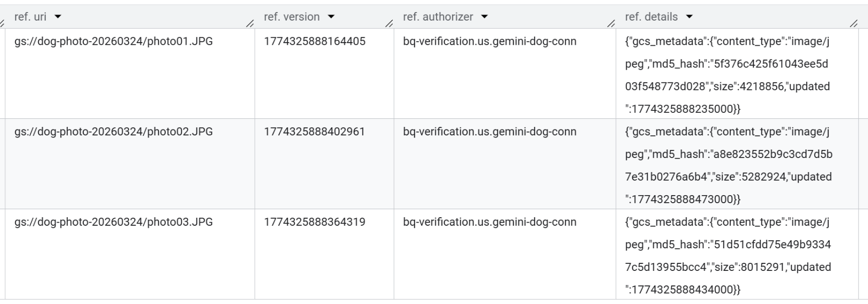This screenshot has width=868, height=304.
Task: Select the photo02.JPG uri cell
Action: (x=114, y=132)
